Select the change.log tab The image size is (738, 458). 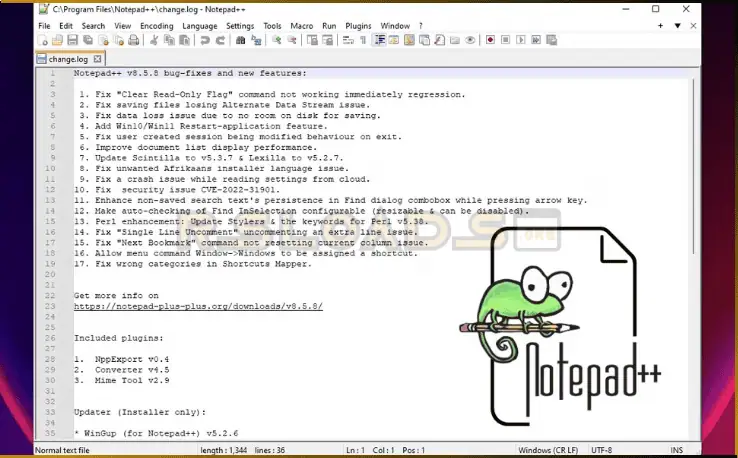click(70, 59)
